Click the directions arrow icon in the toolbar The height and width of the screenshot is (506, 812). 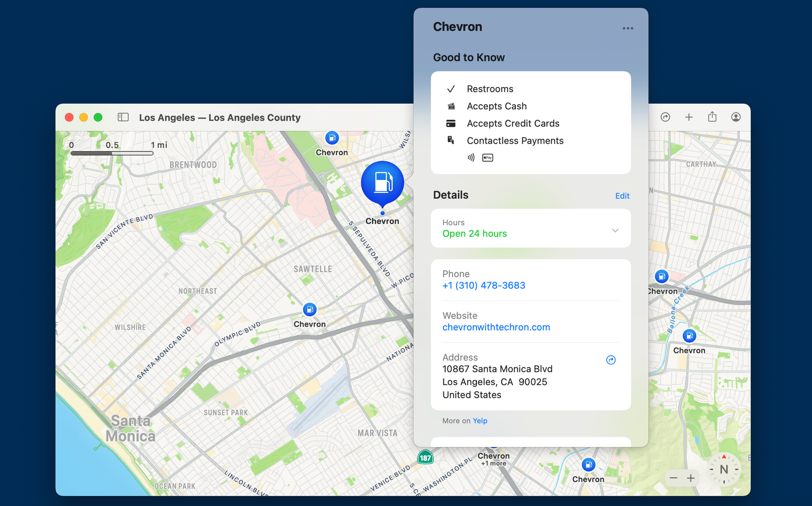coord(665,117)
